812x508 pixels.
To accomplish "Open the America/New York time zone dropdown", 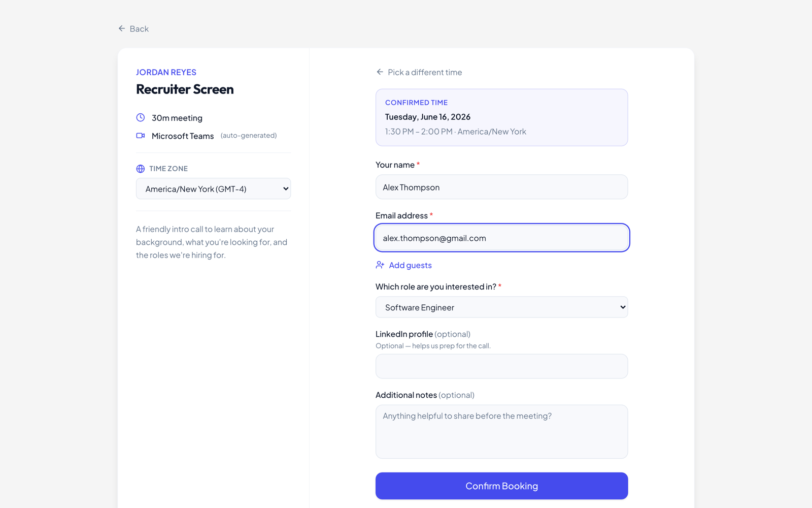I will click(213, 188).
